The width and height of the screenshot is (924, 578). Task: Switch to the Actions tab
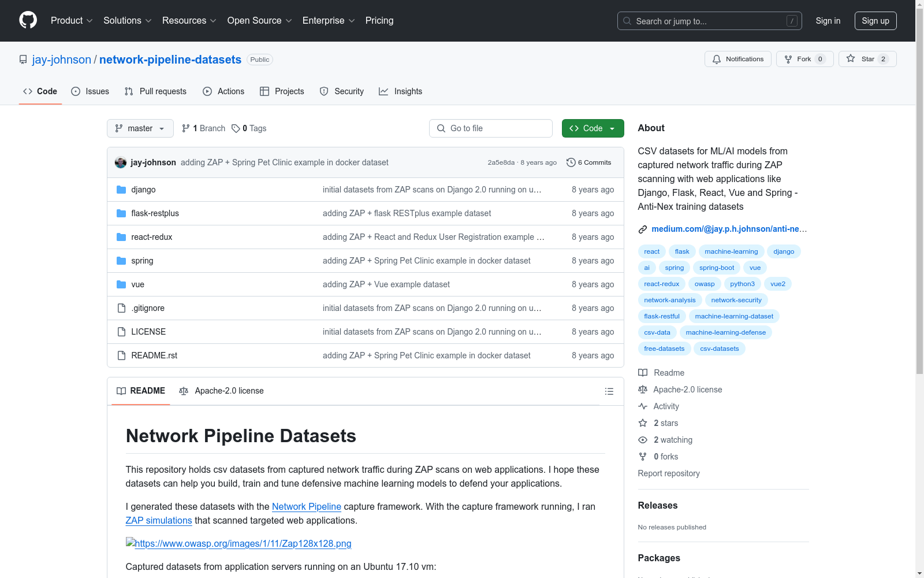[223, 91]
